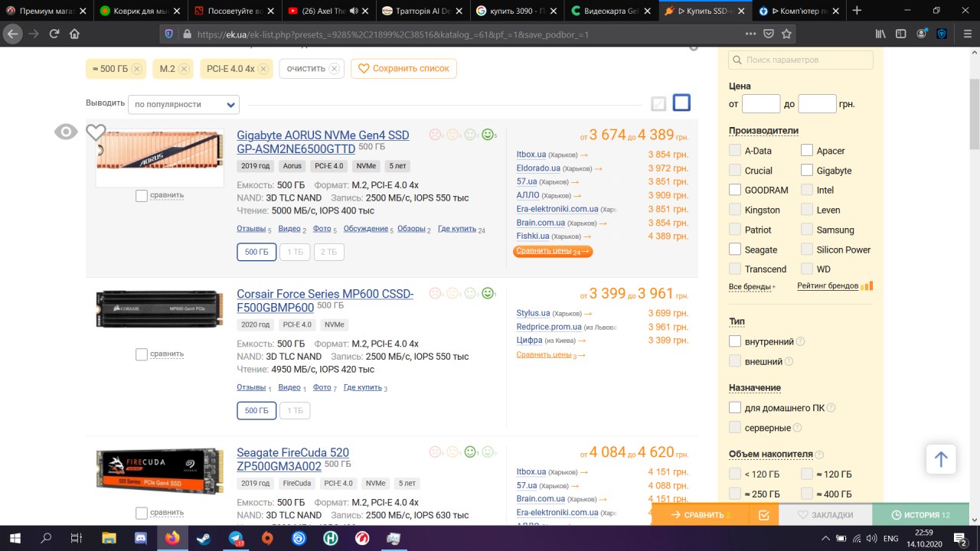Expand Сравнить цены 3 for Corsair MP600
Viewport: 980px width, 551px height.
(550, 354)
